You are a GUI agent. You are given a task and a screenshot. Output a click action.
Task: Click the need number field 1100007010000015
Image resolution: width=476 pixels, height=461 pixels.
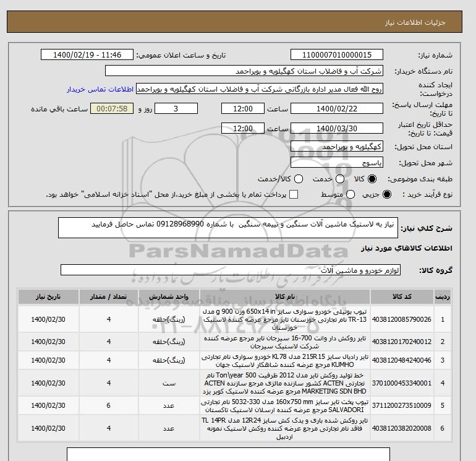[337, 54]
